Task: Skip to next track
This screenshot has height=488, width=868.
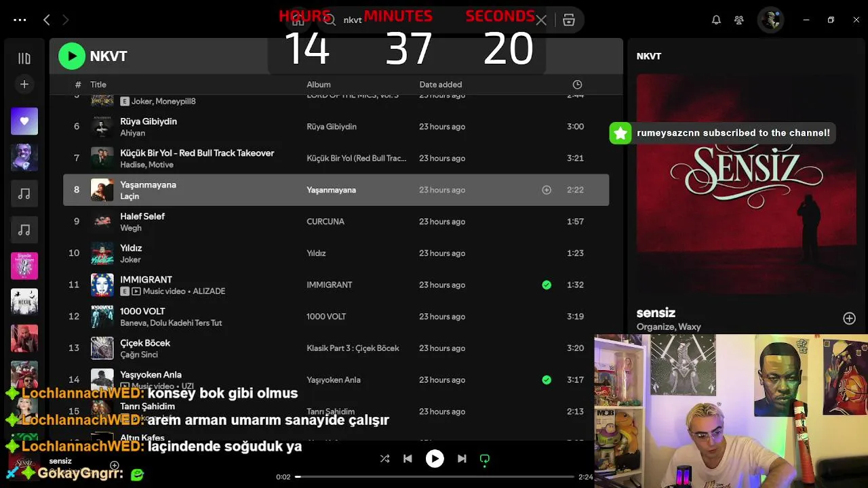Action: [x=462, y=459]
